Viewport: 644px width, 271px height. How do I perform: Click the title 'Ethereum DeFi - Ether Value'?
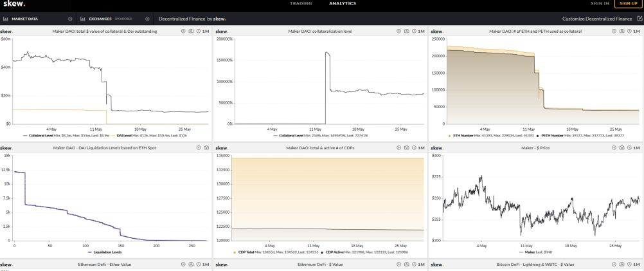point(105,265)
